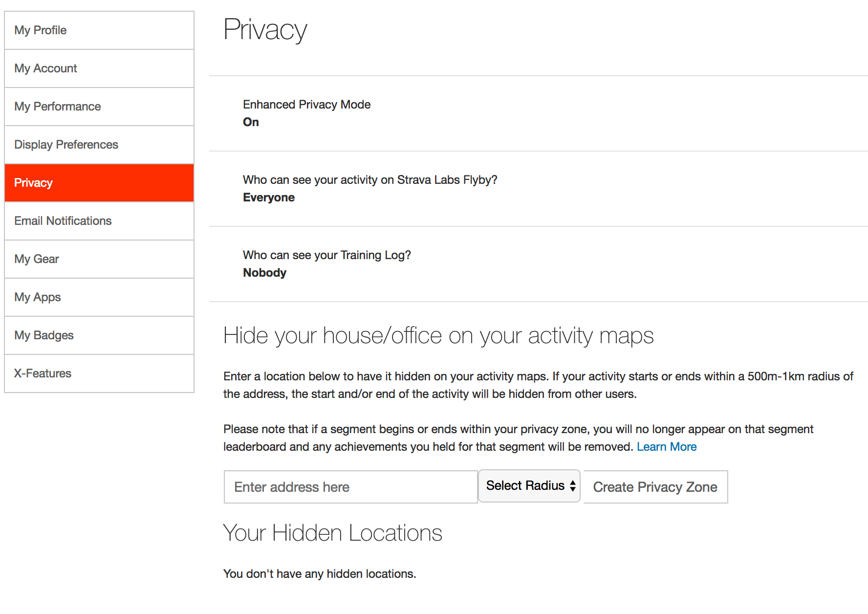Open X-Features settings

point(99,373)
